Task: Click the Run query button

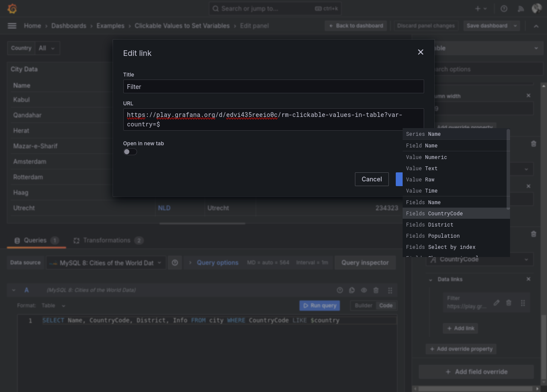Action: (320, 305)
